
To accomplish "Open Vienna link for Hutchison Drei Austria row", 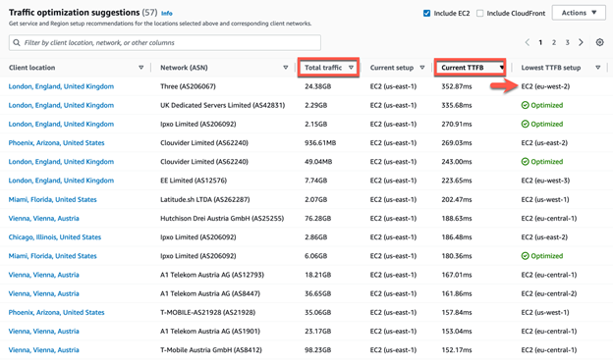I will click(x=44, y=219).
